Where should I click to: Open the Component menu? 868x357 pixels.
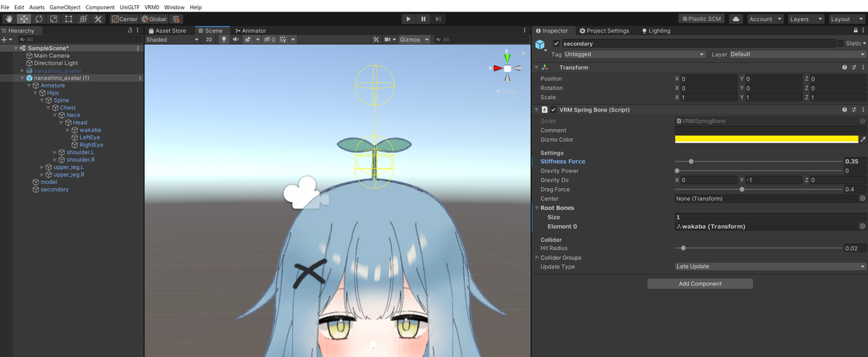[100, 7]
